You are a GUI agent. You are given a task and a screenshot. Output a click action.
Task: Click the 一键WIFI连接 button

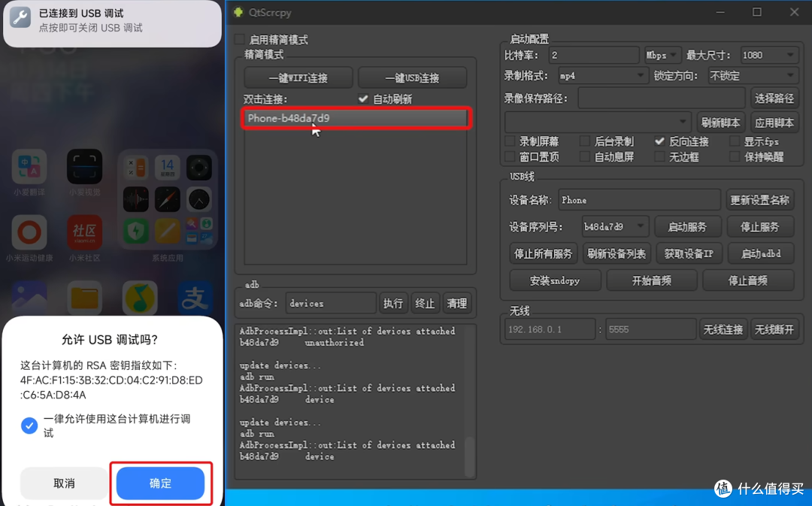pyautogui.click(x=298, y=77)
